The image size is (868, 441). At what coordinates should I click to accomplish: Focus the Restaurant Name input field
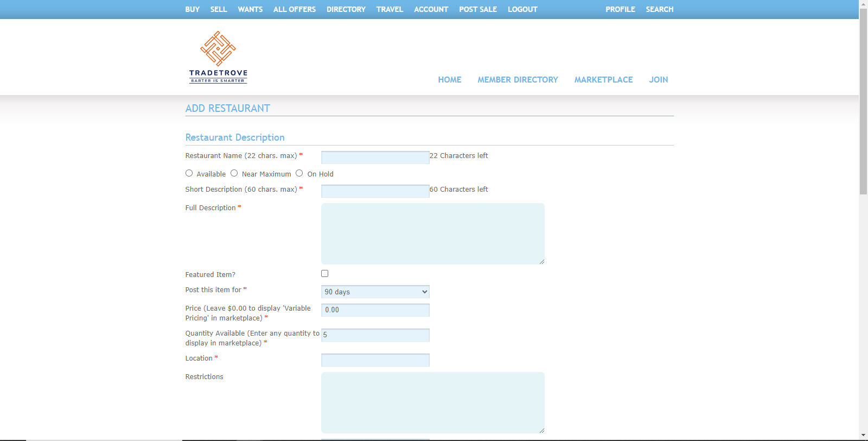(x=375, y=157)
